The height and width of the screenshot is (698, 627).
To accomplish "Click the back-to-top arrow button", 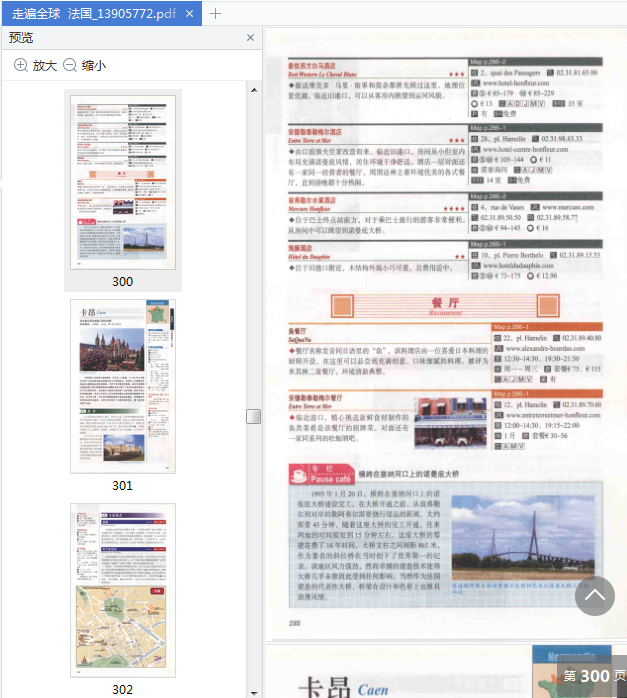I will (595, 596).
